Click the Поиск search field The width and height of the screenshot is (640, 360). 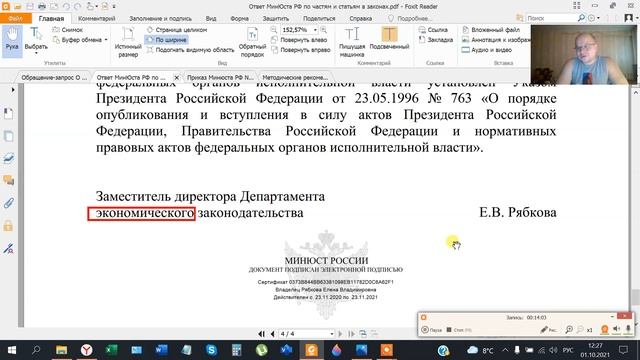tap(551, 18)
